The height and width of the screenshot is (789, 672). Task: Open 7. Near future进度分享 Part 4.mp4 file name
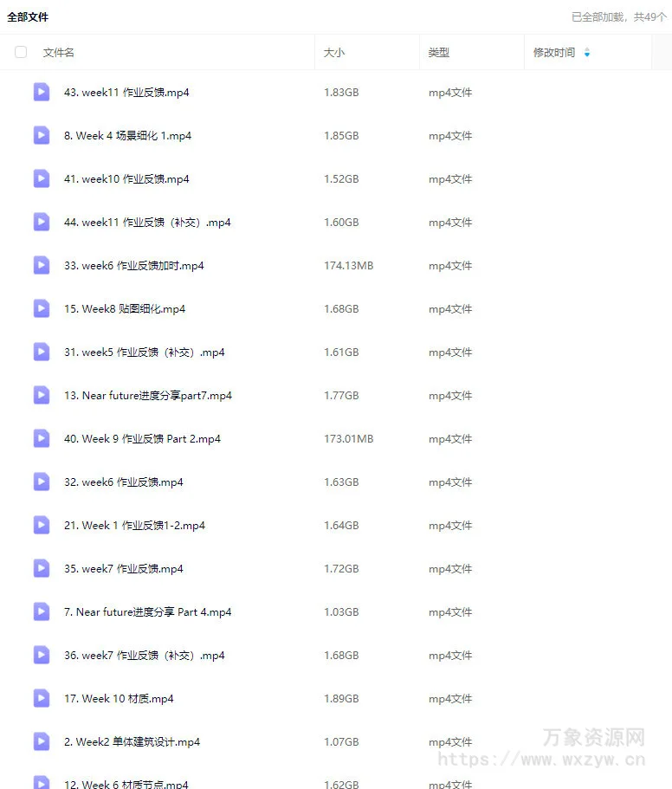pos(148,611)
